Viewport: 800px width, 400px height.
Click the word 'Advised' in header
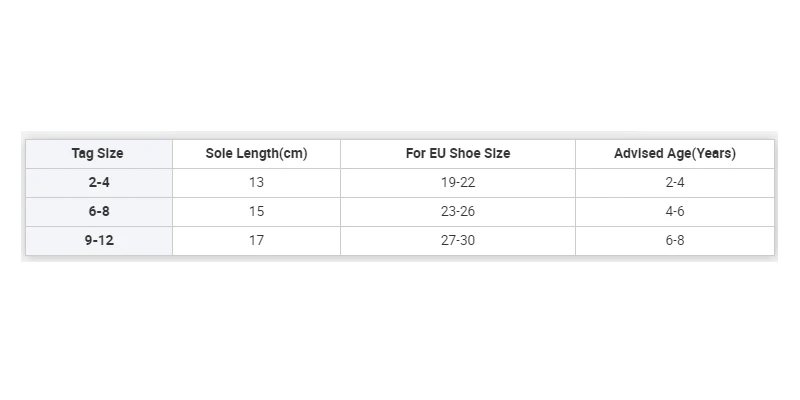[637, 153]
